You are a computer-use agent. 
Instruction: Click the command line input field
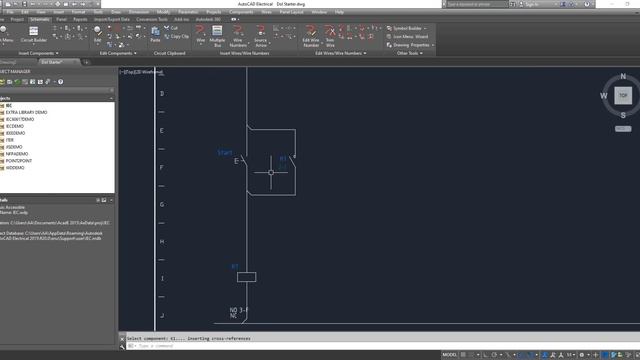click(384, 346)
